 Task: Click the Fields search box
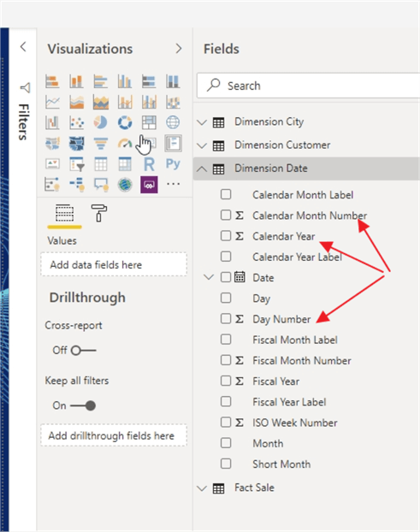pyautogui.click(x=309, y=86)
